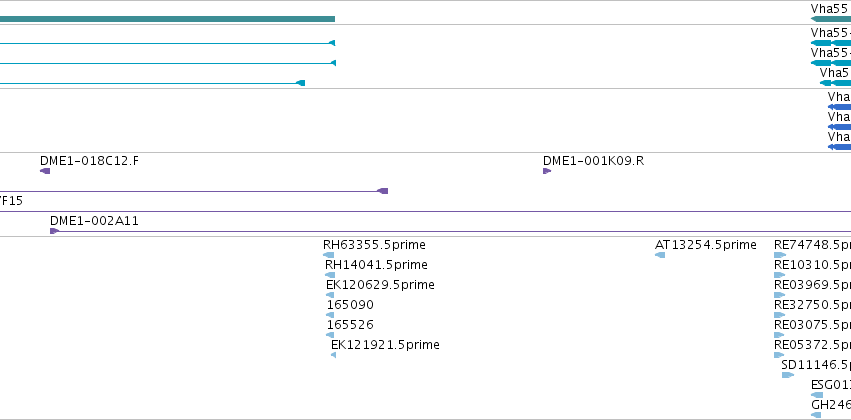Click the EK121921.5prime label

click(385, 345)
